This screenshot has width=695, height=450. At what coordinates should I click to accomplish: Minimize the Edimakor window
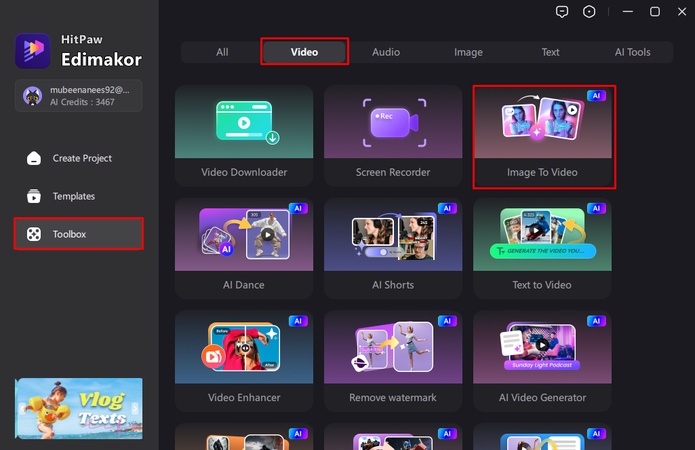(628, 12)
